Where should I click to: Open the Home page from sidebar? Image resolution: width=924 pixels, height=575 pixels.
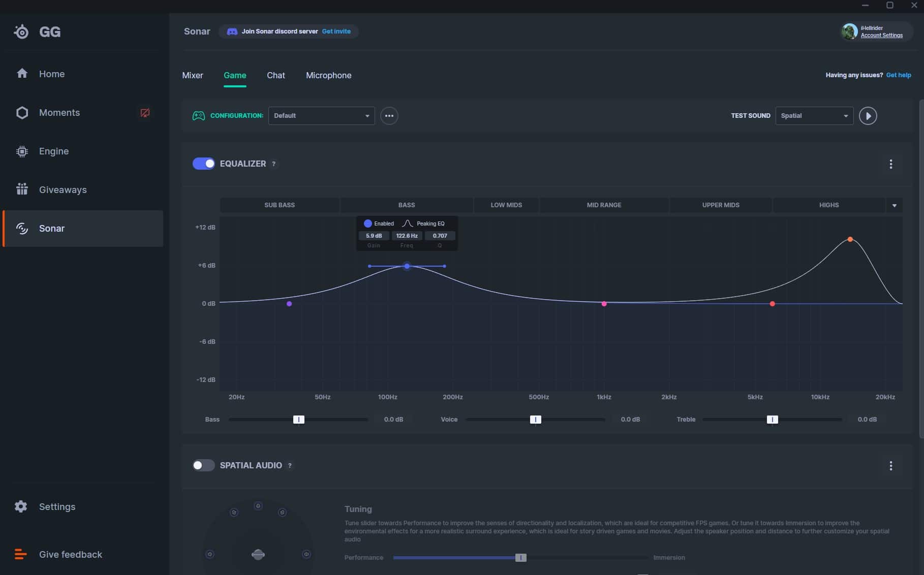[52, 74]
